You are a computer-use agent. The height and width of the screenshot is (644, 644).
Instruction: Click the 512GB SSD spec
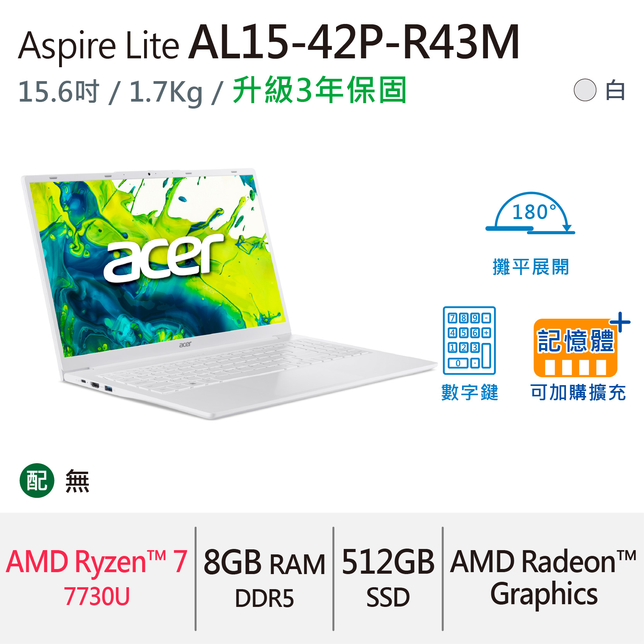(388, 578)
